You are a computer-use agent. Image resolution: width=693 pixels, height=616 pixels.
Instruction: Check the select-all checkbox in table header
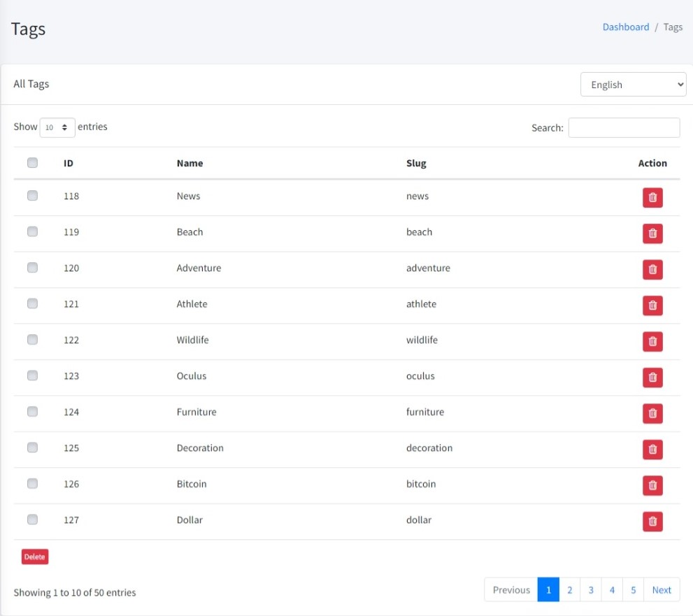(32, 163)
